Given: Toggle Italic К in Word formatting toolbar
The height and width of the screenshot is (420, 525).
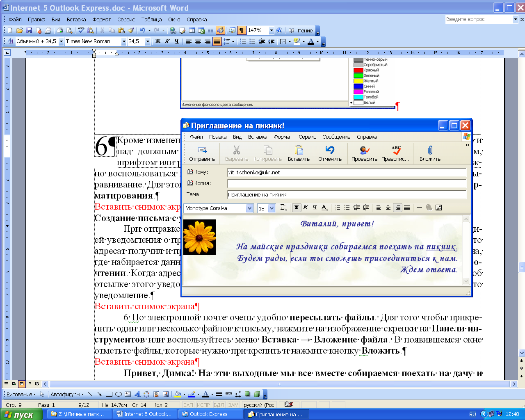Looking at the screenshot, I should coord(167,41).
